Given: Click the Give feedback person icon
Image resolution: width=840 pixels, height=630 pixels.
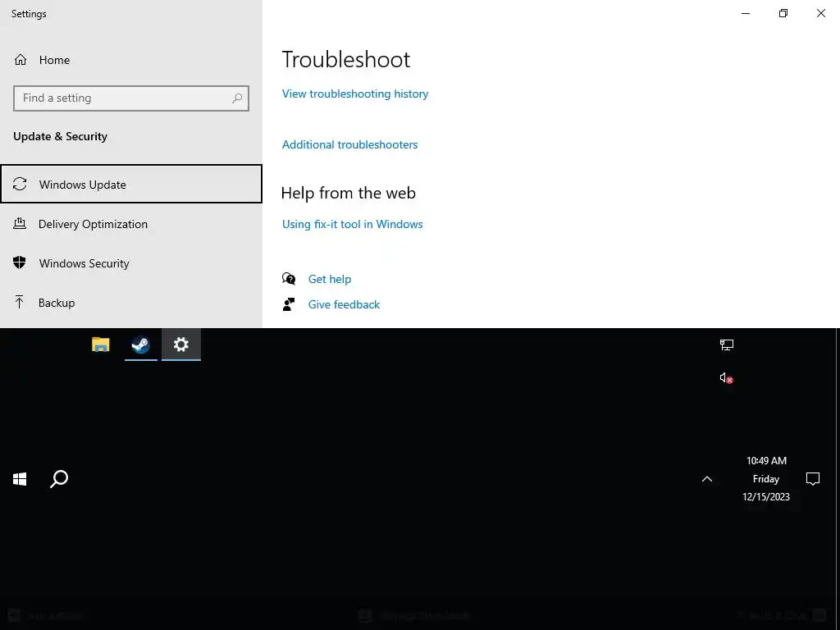Looking at the screenshot, I should pos(289,304).
